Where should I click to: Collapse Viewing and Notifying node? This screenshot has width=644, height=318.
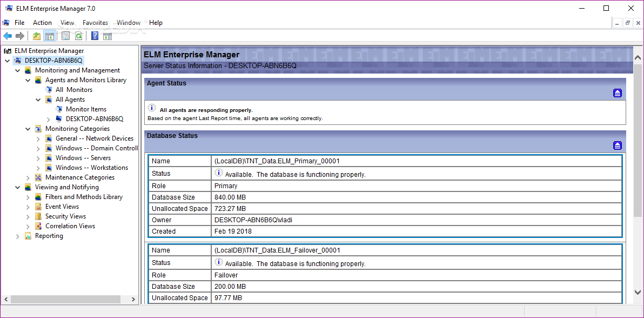(18, 187)
